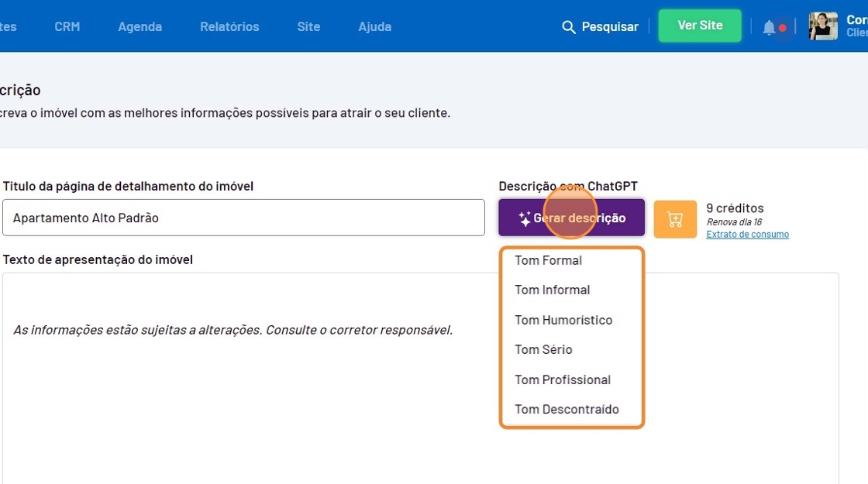Select Tom Descontraído tone
This screenshot has height=484, width=868.
coord(567,409)
